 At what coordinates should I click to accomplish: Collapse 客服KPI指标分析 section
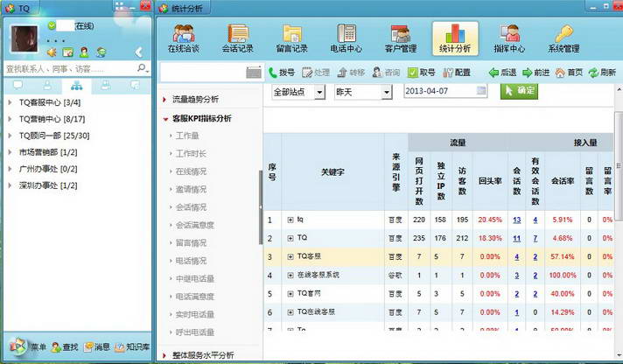click(197, 118)
